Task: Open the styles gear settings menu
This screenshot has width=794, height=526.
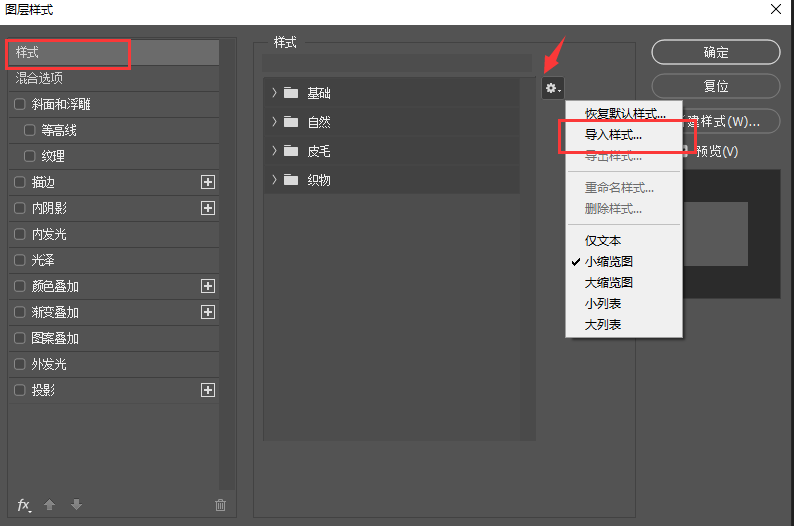Action: coord(552,89)
